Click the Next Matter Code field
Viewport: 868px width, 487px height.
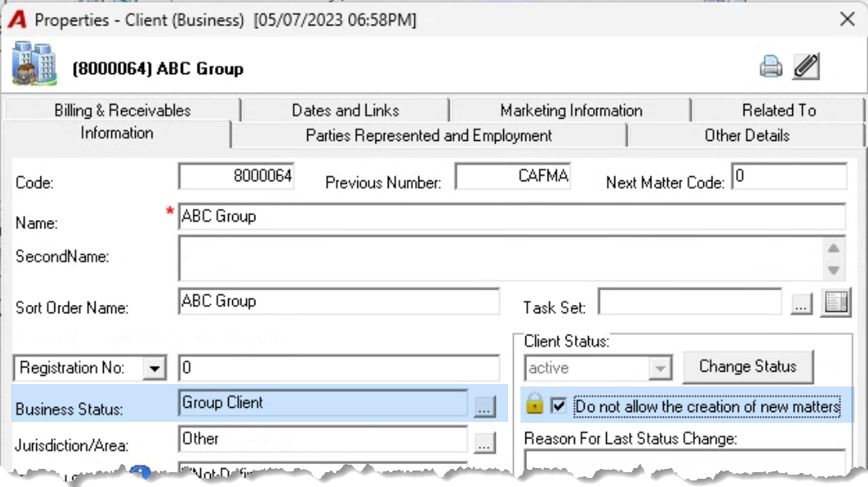click(x=789, y=176)
